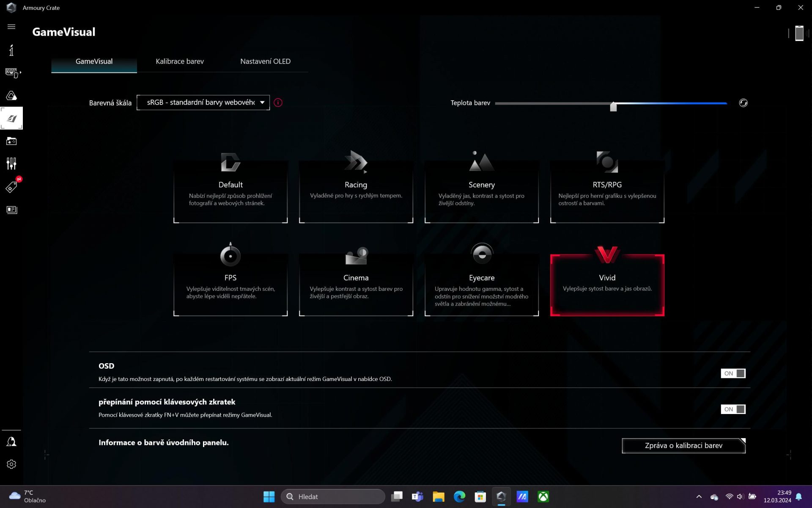The image size is (812, 508).
Task: Click the color gamut info icon
Action: (278, 102)
